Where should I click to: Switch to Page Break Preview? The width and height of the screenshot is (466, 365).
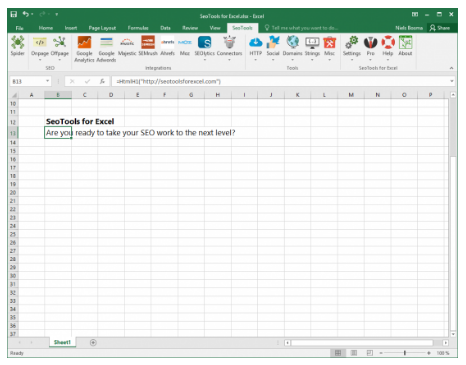pos(370,353)
